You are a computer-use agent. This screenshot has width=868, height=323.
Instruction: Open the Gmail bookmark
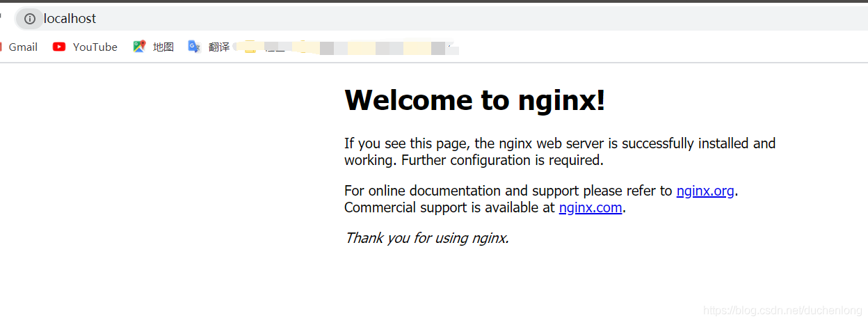[23, 47]
